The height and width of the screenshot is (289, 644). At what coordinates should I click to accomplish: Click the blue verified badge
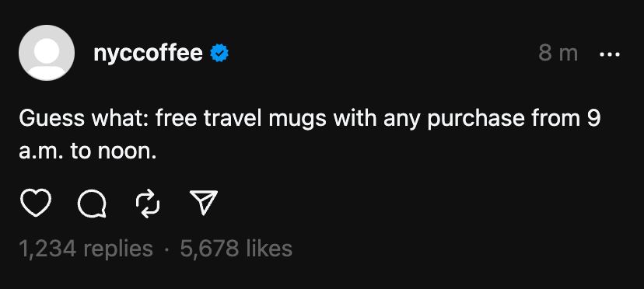point(219,54)
